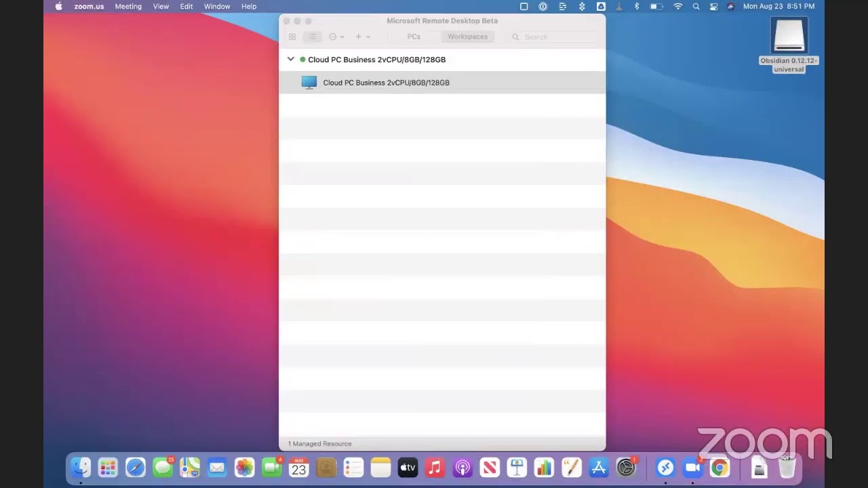Click the battery status icon

tap(656, 6)
